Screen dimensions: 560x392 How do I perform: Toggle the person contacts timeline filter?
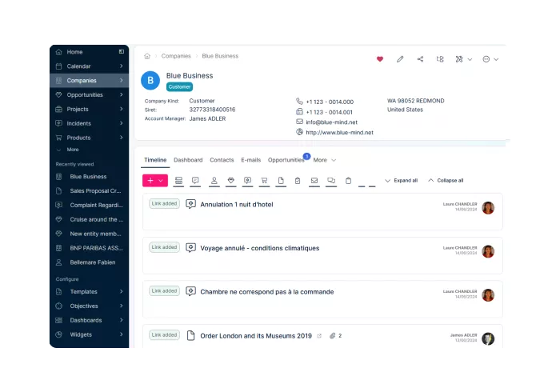pyautogui.click(x=214, y=181)
